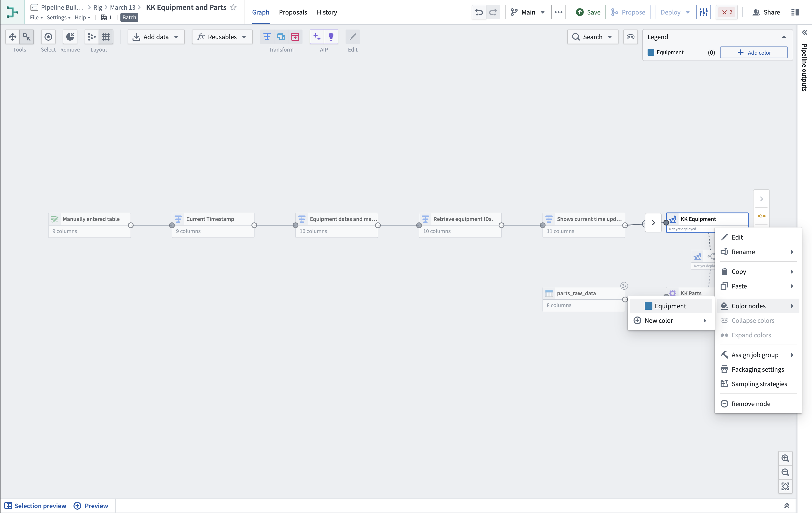The image size is (812, 513).
Task: Open the Deploy dropdown
Action: tap(676, 12)
